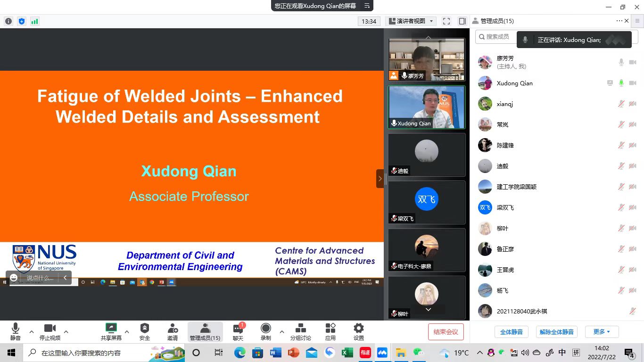Screen dimensions: 644x362
Task: Click the 停止视频 camera icon
Action: click(50, 328)
